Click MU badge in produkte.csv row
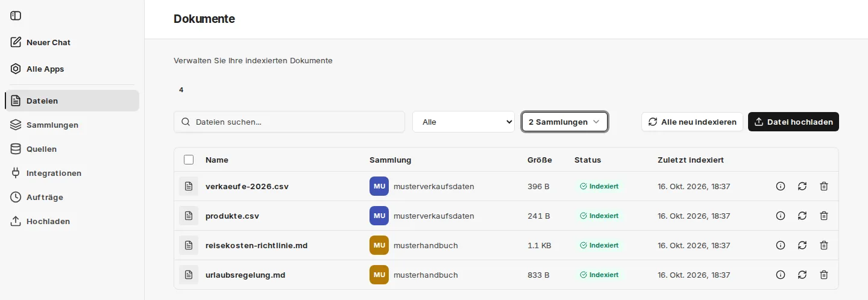 (x=379, y=216)
